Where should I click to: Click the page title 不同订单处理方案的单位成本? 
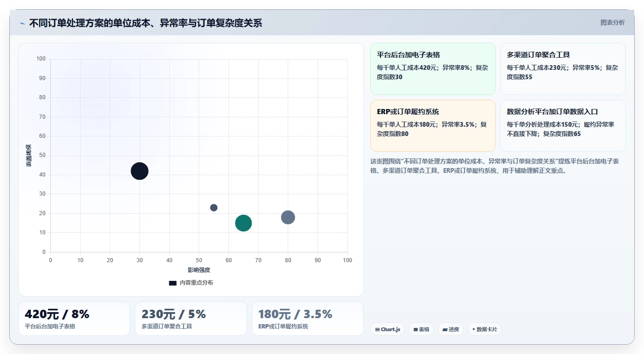[x=145, y=23]
